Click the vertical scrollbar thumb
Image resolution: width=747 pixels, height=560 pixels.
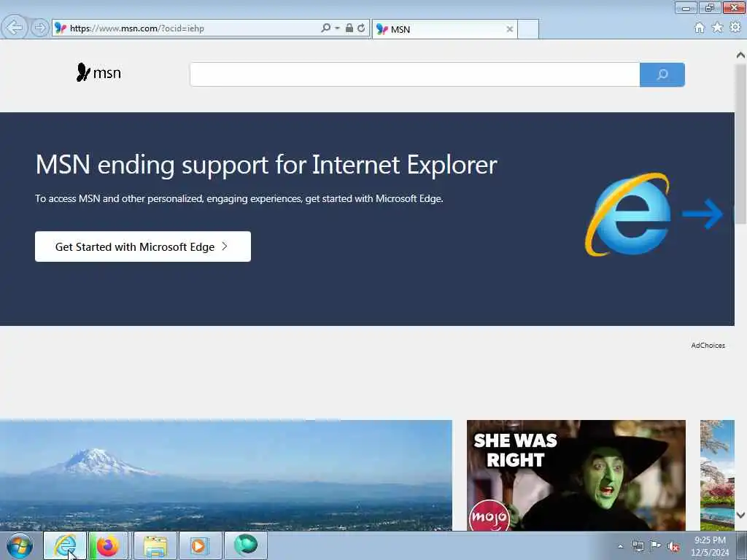740,143
